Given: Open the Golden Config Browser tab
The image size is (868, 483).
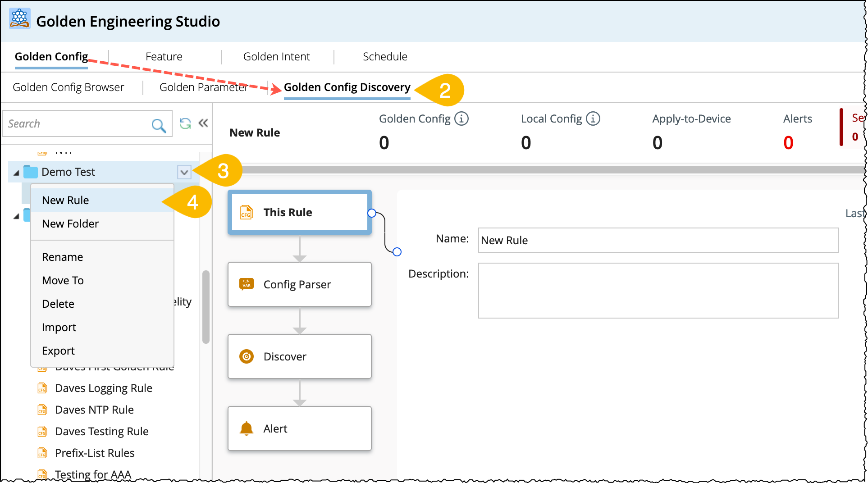Looking at the screenshot, I should (68, 87).
